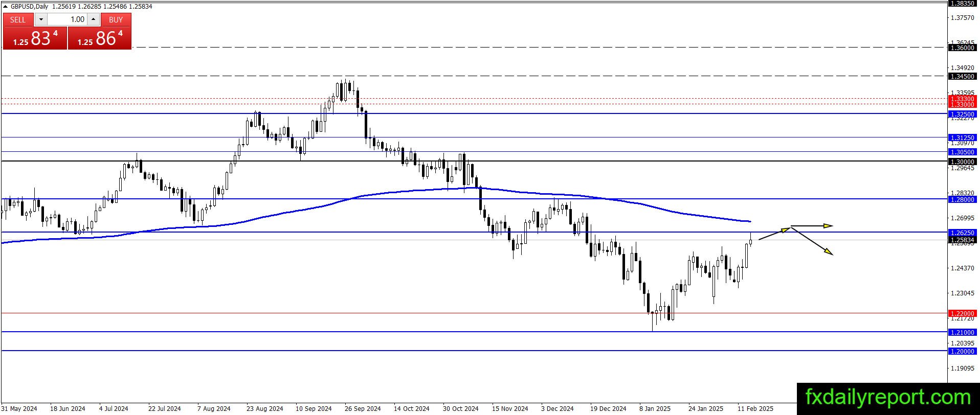Click the blue 1.21000 level label
The height and width of the screenshot is (415, 980).
[x=962, y=332]
